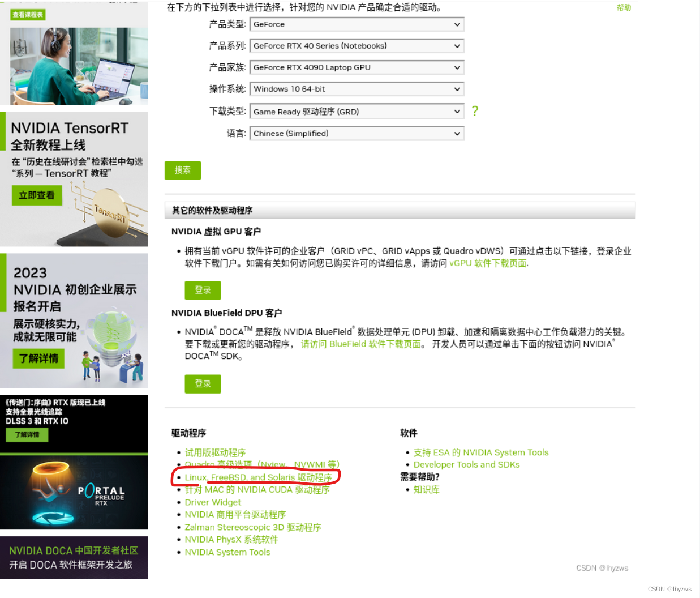Open the 知识库 link
700x598 pixels.
(427, 489)
